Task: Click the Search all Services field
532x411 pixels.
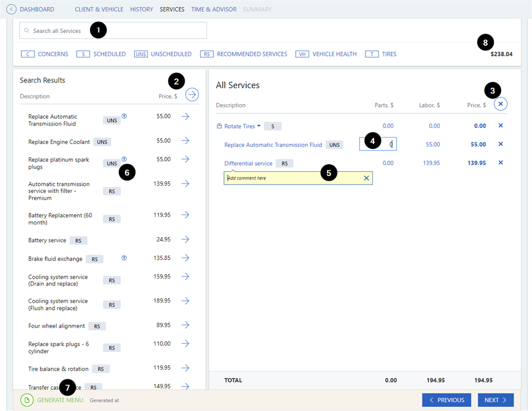Action: click(x=113, y=31)
